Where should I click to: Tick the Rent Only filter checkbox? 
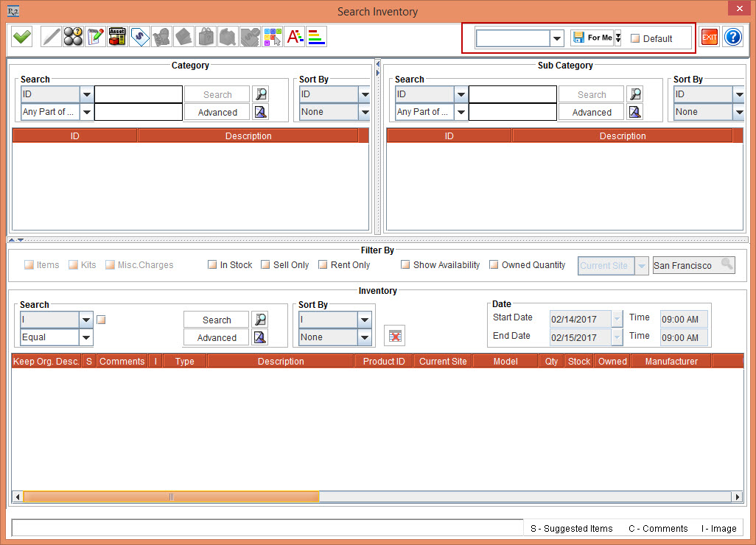click(x=323, y=265)
